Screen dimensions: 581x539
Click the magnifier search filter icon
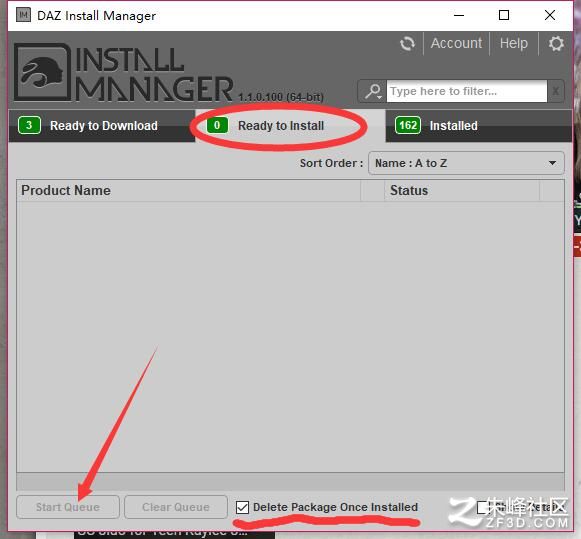point(373,91)
